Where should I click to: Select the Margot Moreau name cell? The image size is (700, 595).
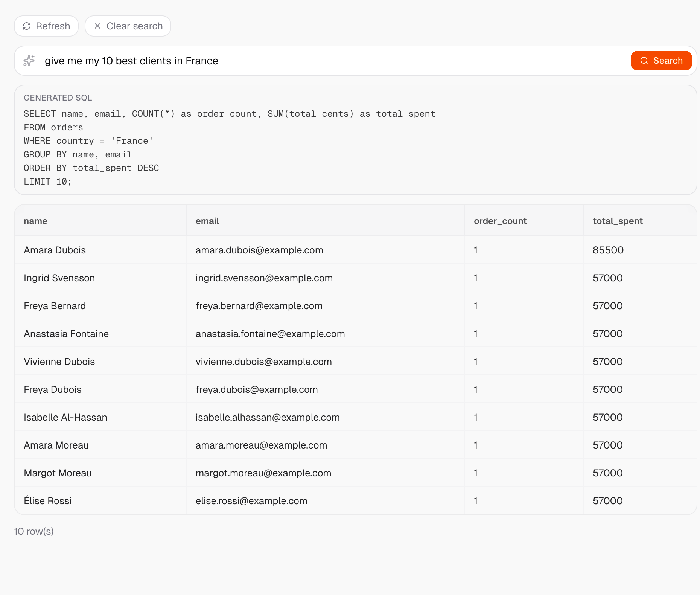[58, 473]
